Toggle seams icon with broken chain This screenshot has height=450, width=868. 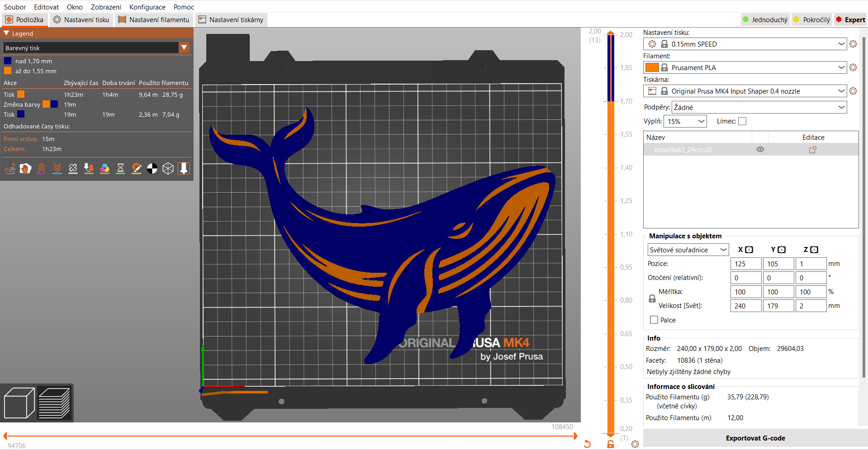pyautogui.click(x=73, y=169)
